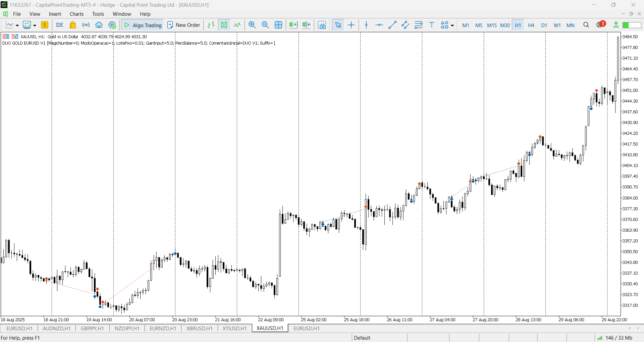Expand the shapes objects dropdown arrow
The image size is (644, 342).
pos(452,25)
